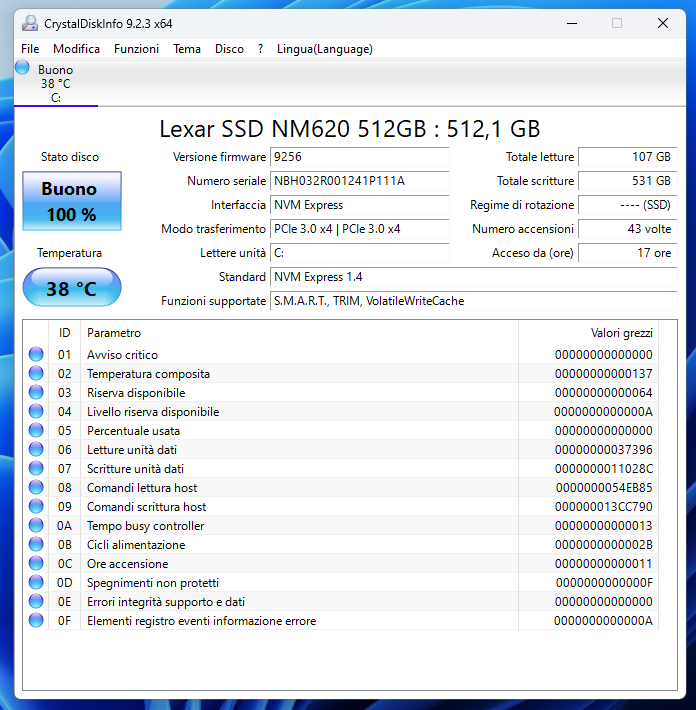
Task: Click status orb for Tempo busy controller row
Action: pos(36,525)
